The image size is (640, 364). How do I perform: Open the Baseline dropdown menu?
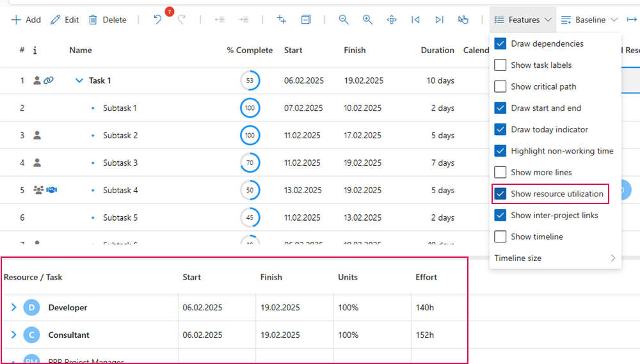pyautogui.click(x=589, y=20)
